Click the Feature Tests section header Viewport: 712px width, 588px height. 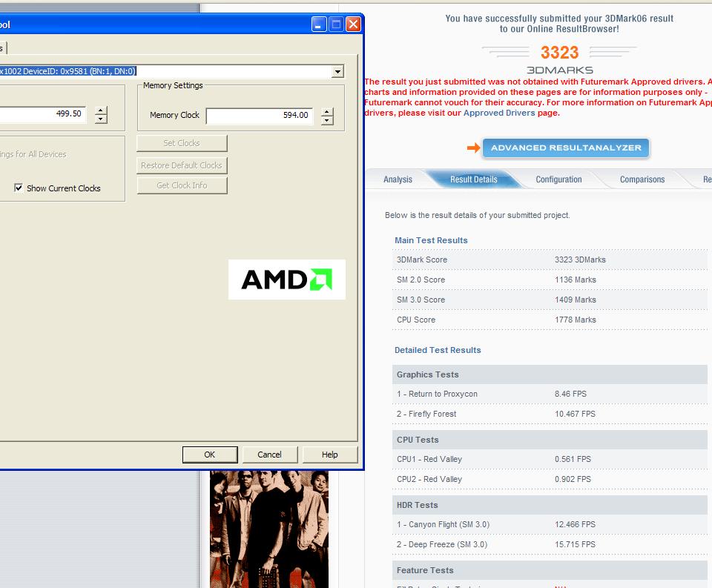click(x=550, y=570)
